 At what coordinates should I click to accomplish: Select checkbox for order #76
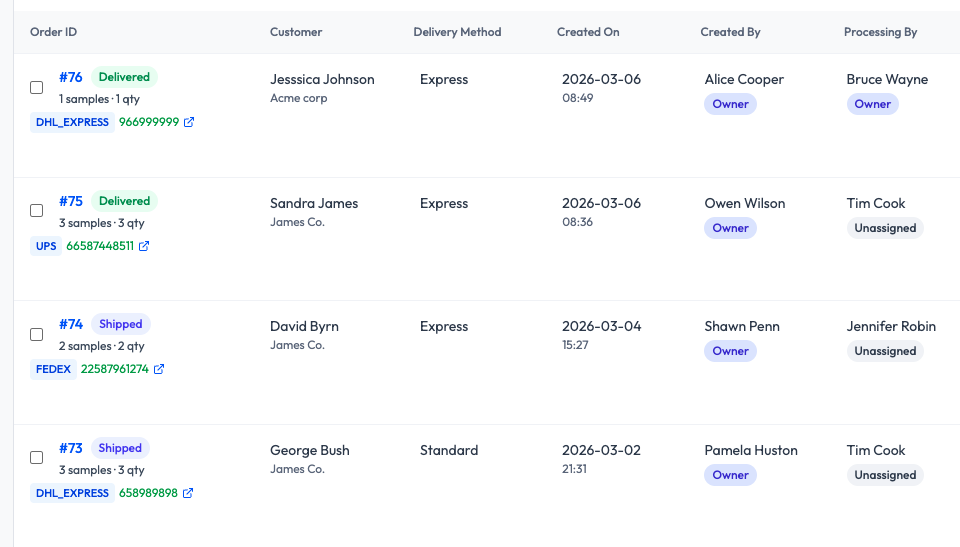click(37, 87)
